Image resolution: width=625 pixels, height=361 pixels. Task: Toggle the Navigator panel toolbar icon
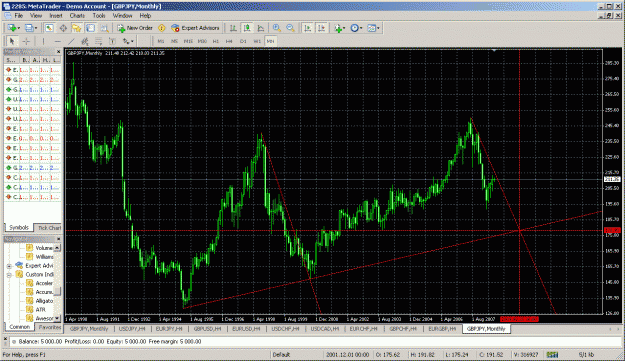[x=77, y=28]
